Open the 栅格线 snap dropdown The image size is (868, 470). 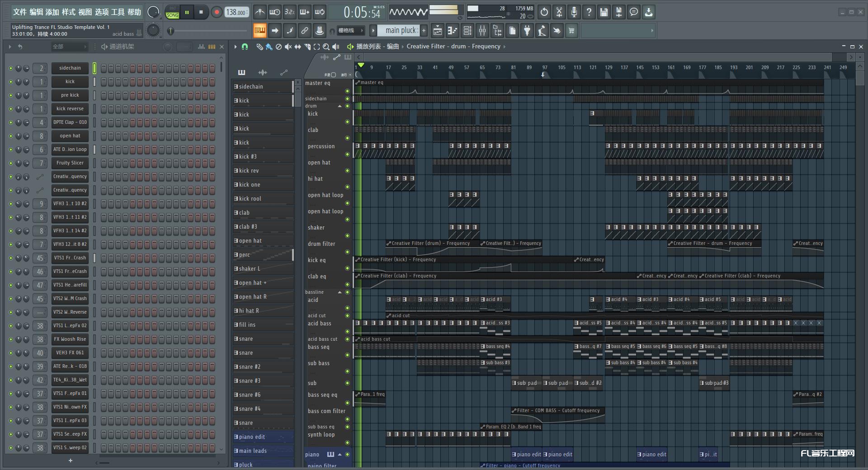point(350,31)
